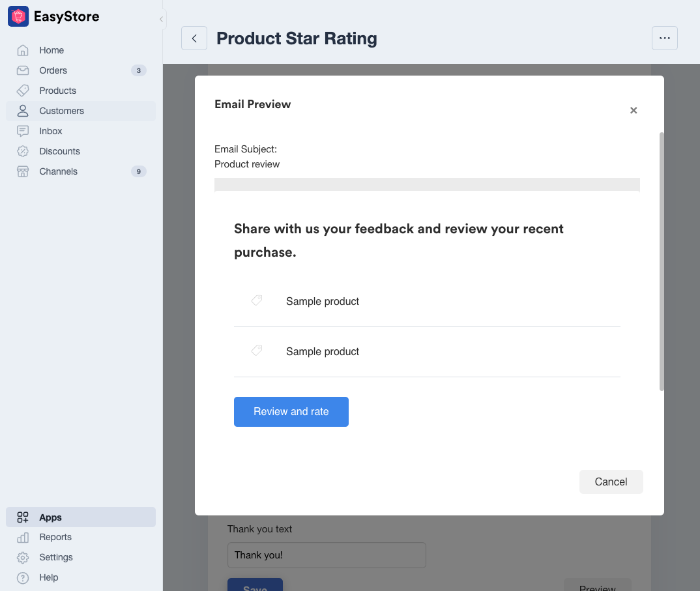Click the Orders count badge 3
This screenshot has width=700, height=591.
pos(139,70)
